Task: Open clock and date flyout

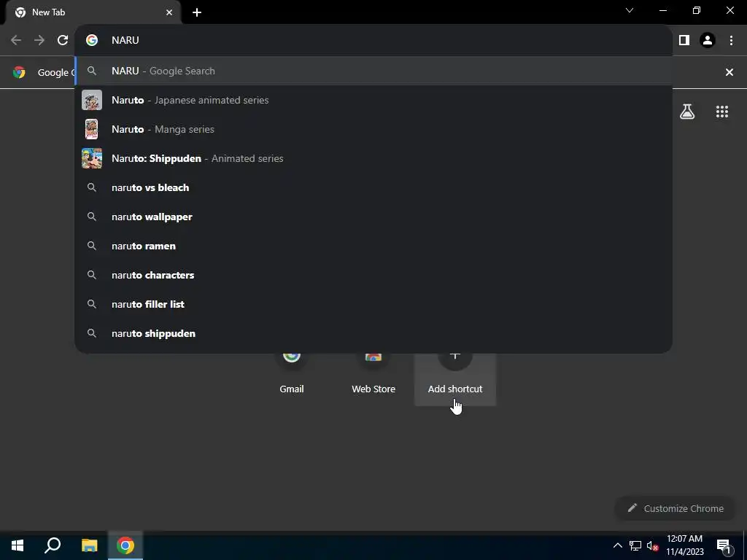Action: [684, 545]
